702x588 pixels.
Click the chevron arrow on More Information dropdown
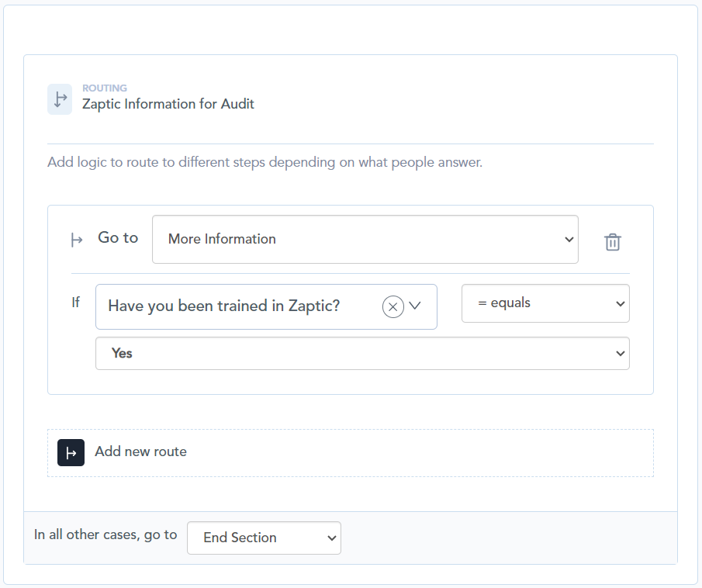[x=569, y=240]
